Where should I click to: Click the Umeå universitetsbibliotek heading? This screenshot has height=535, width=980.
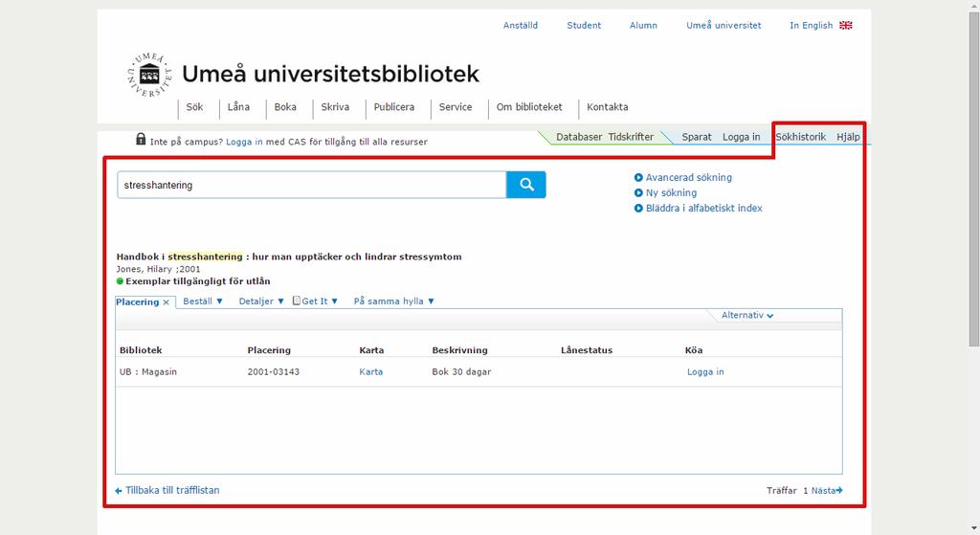[x=330, y=75]
